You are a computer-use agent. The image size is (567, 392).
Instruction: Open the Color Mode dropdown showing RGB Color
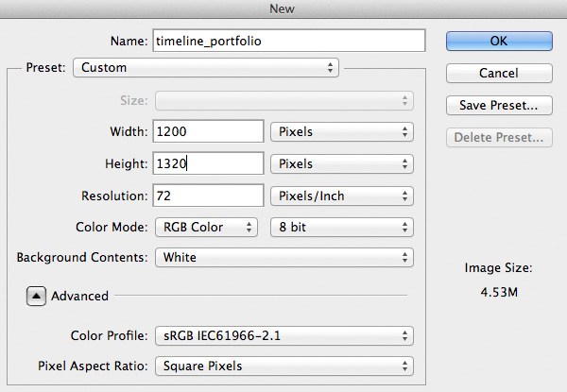click(205, 227)
